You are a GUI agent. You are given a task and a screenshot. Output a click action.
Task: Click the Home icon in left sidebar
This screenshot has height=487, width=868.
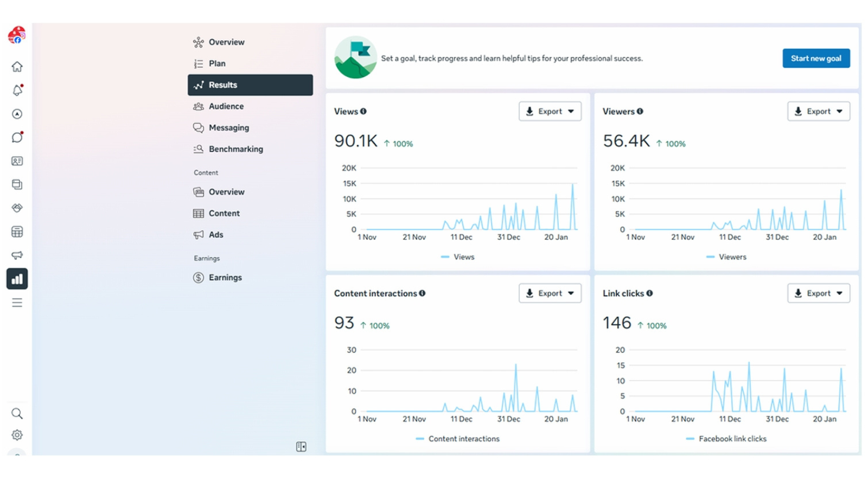[x=17, y=67]
